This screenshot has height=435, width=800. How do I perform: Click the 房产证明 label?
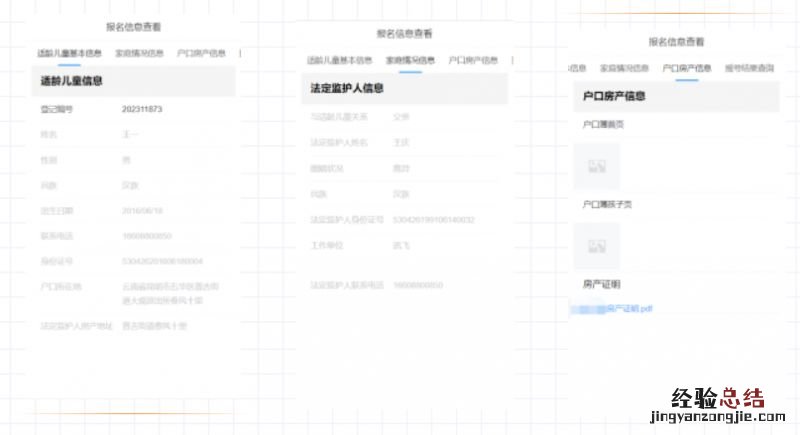coord(602,285)
